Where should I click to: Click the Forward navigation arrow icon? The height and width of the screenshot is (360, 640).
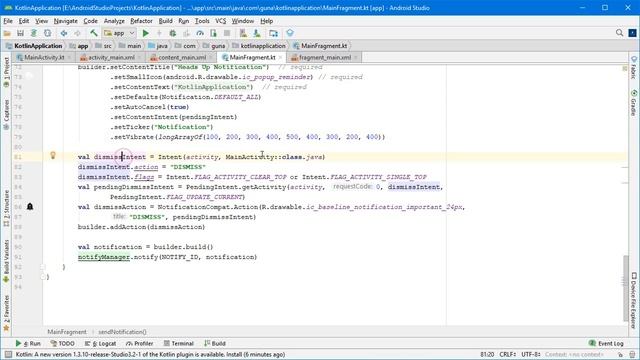coord(77,33)
